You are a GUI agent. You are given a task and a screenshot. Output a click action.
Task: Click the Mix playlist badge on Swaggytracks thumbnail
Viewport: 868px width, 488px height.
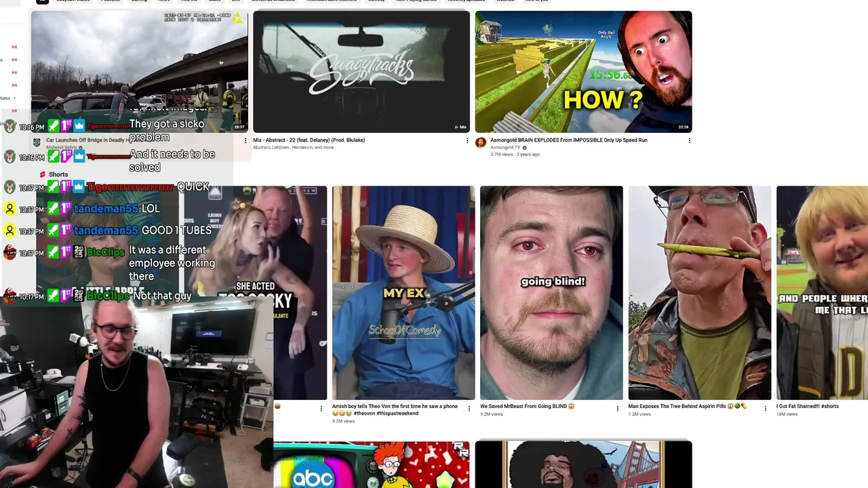pyautogui.click(x=460, y=127)
